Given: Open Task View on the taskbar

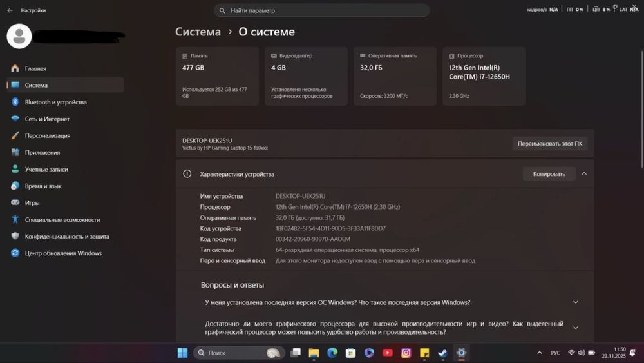Looking at the screenshot, I should click(296, 353).
